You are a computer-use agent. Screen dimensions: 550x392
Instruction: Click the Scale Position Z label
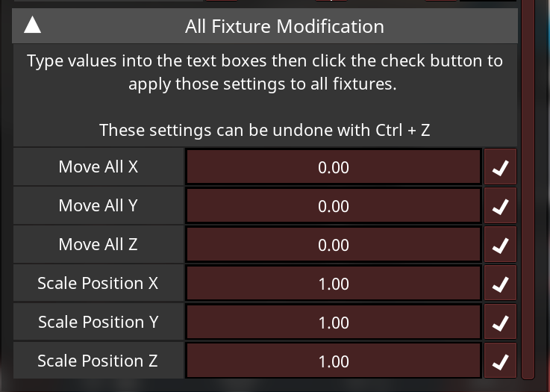click(x=98, y=361)
